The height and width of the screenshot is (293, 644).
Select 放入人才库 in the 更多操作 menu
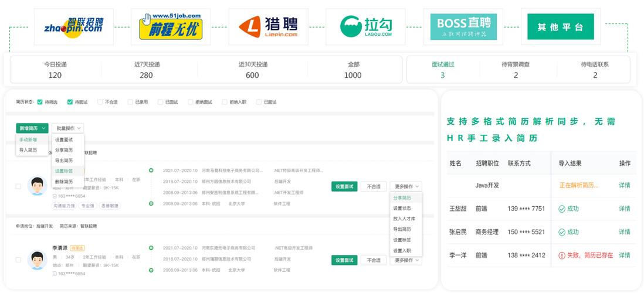pos(406,219)
